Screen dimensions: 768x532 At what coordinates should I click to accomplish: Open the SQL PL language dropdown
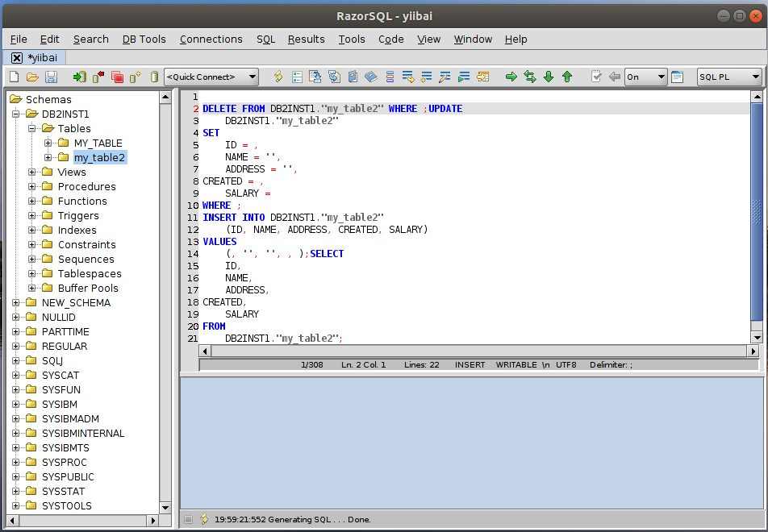pyautogui.click(x=729, y=77)
